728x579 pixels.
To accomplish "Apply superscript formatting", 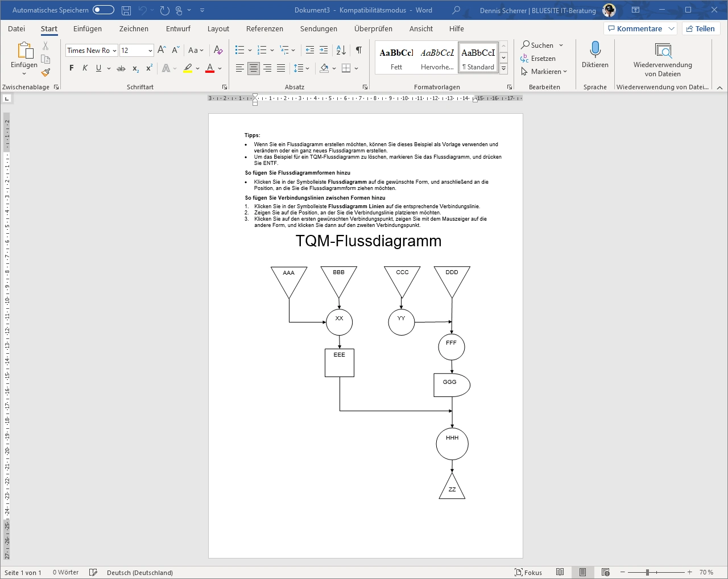I will tap(149, 68).
